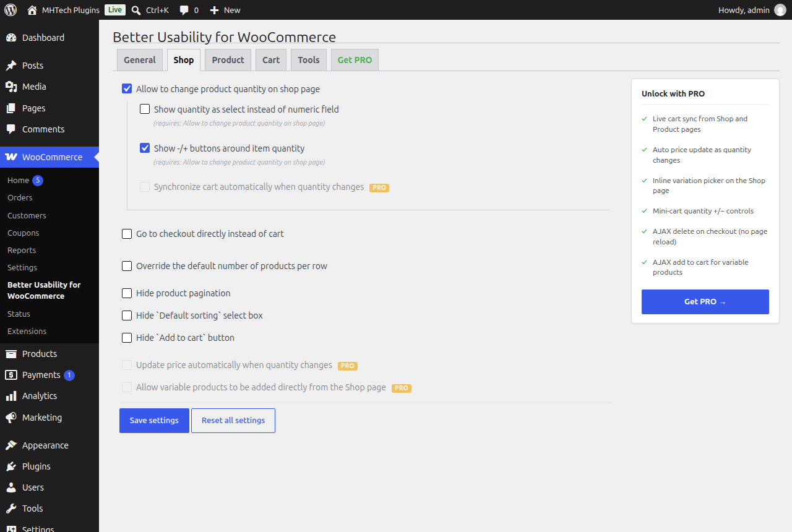Click the search magnifier icon
Viewport: 792px width, 532px height.
point(136,10)
